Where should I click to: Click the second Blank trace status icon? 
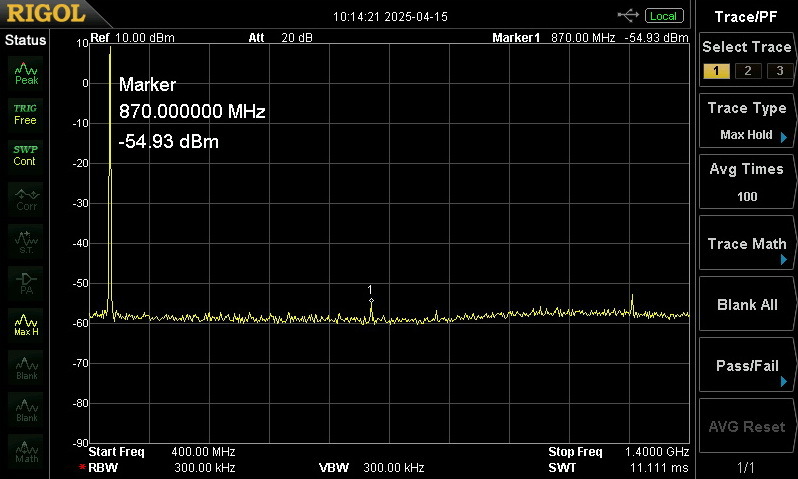(25, 410)
